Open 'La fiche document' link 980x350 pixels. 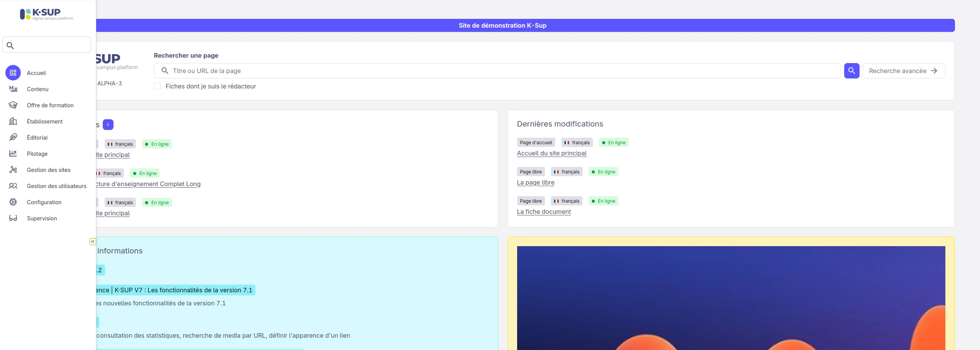click(x=544, y=212)
